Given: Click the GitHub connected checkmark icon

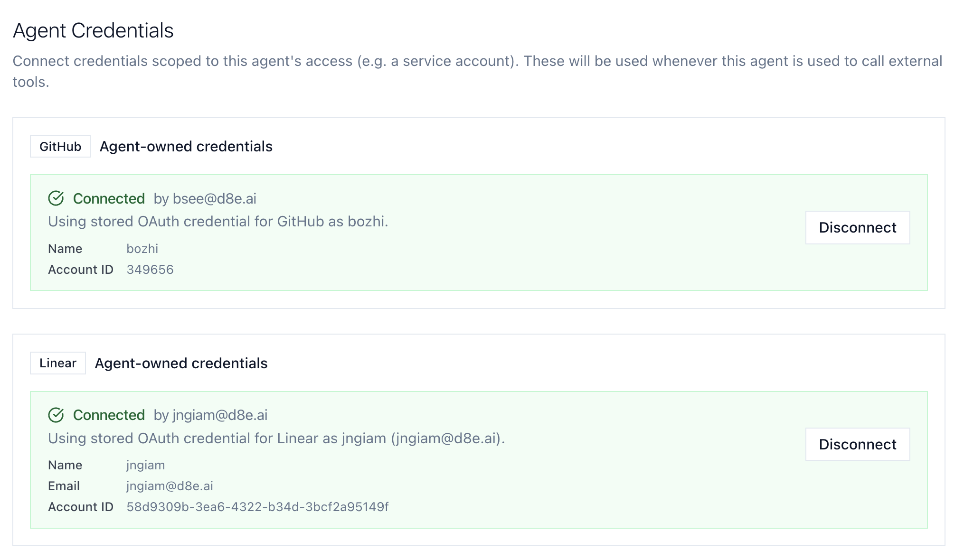Looking at the screenshot, I should pos(56,198).
